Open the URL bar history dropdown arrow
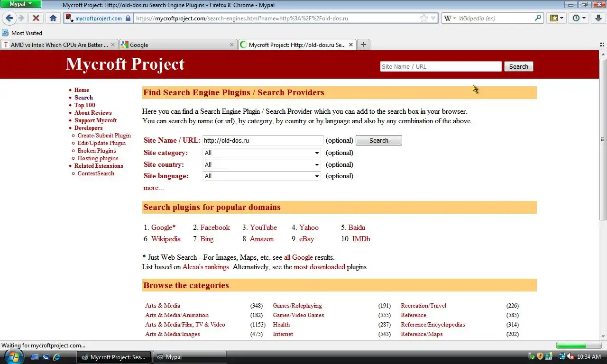Viewport: 607px width, 364px height. click(433, 18)
